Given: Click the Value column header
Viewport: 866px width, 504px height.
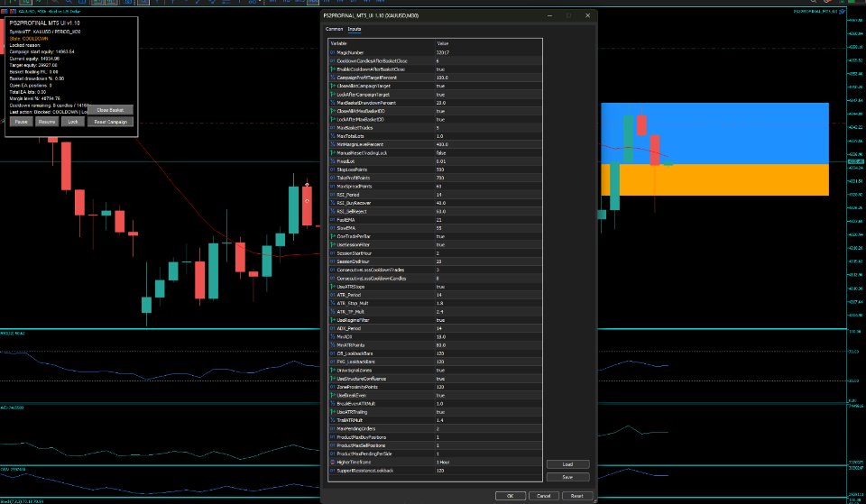Looking at the screenshot, I should point(442,43).
